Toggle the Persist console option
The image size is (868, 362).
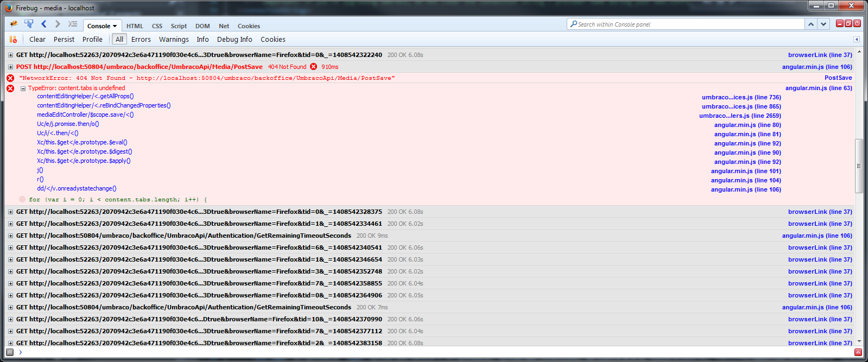coord(64,39)
